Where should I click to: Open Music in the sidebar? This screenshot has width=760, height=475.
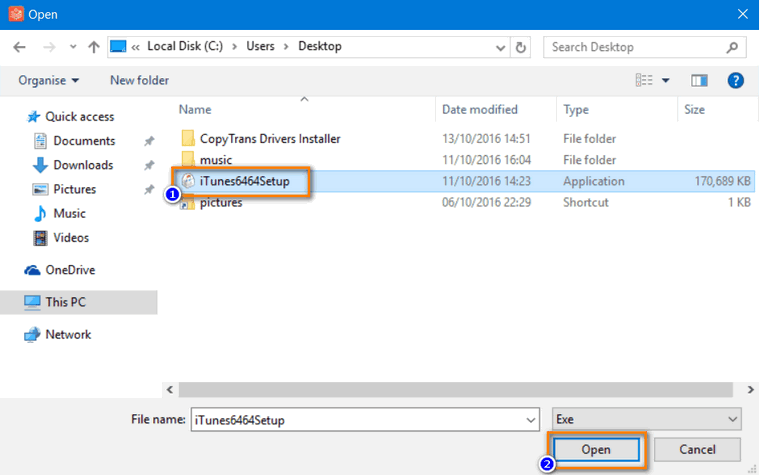click(69, 214)
